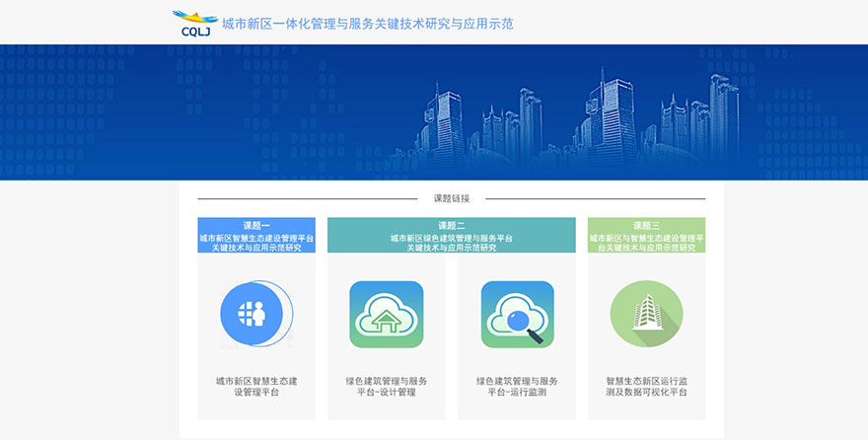
Task: Click the 课题三 subtitle text under its heading
Action: (x=646, y=243)
